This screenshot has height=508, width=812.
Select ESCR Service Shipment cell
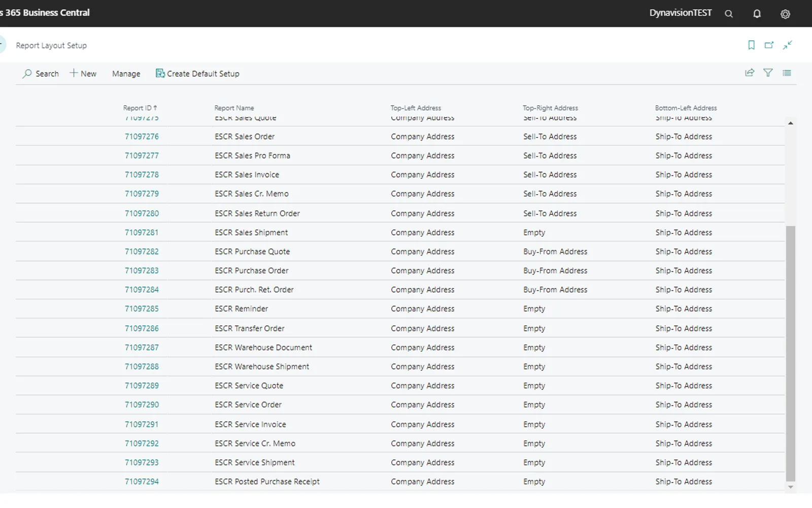[x=255, y=463]
